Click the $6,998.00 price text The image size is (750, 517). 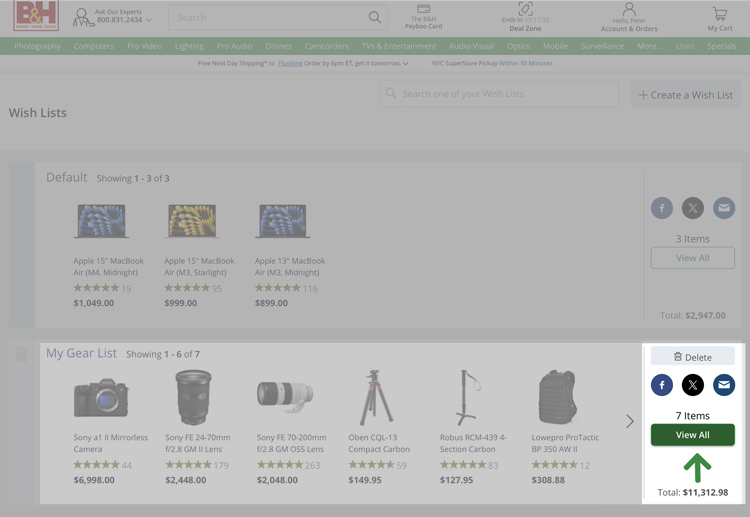tap(94, 480)
